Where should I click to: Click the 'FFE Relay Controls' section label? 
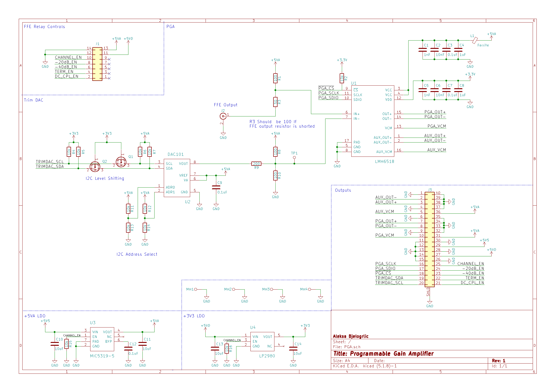(44, 27)
